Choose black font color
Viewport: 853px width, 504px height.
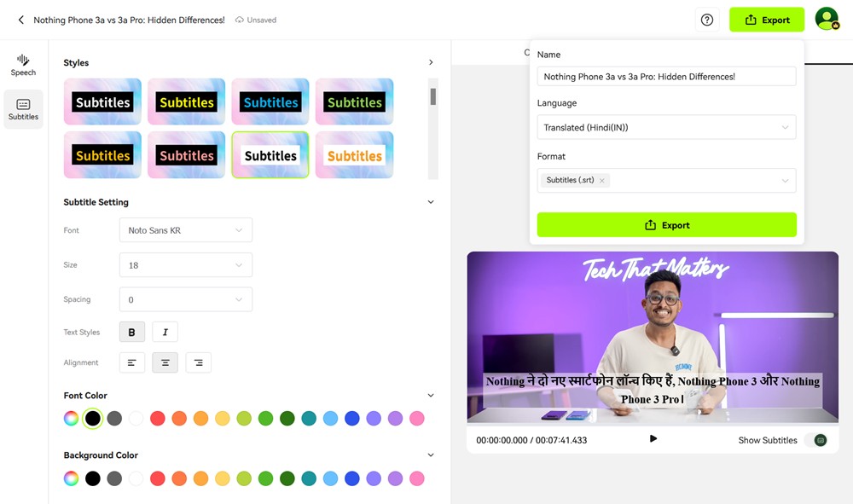click(x=93, y=418)
